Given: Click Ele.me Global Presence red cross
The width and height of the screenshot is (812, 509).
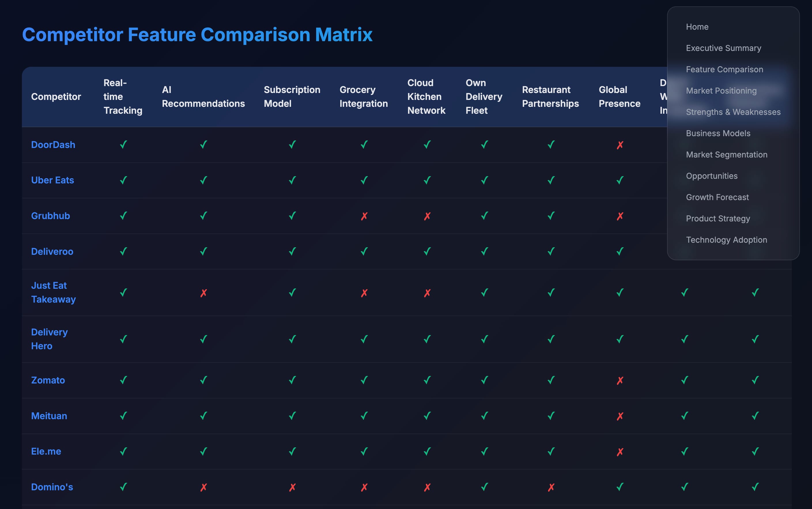Looking at the screenshot, I should (x=620, y=452).
